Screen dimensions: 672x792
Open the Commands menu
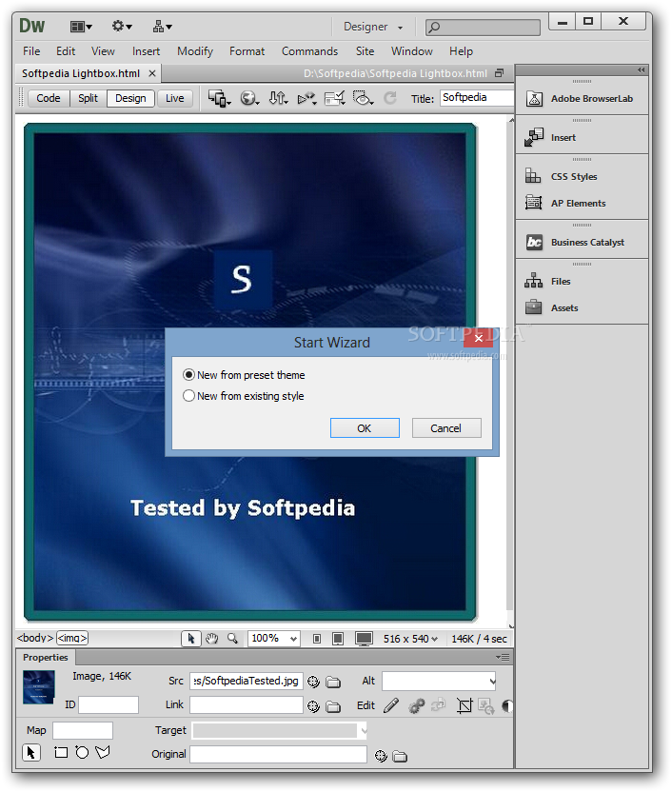[x=309, y=51]
